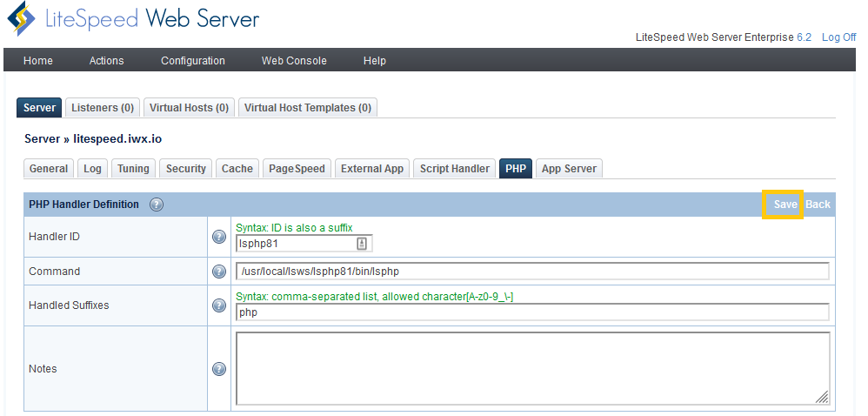Click the 'Notes' row label
This screenshot has height=416, width=868.
(x=43, y=369)
